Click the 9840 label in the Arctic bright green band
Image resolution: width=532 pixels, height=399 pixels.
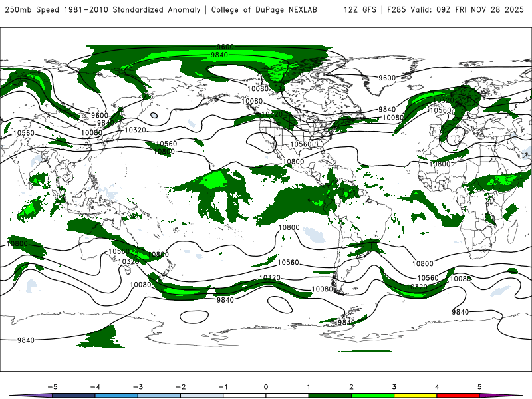point(219,55)
